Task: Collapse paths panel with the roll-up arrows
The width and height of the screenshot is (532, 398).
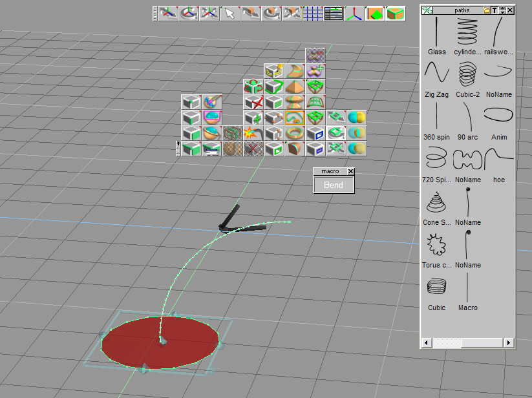Action: tap(503, 10)
